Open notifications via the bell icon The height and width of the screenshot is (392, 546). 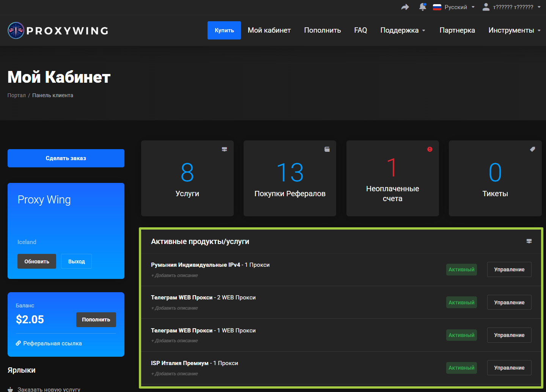tap(423, 7)
